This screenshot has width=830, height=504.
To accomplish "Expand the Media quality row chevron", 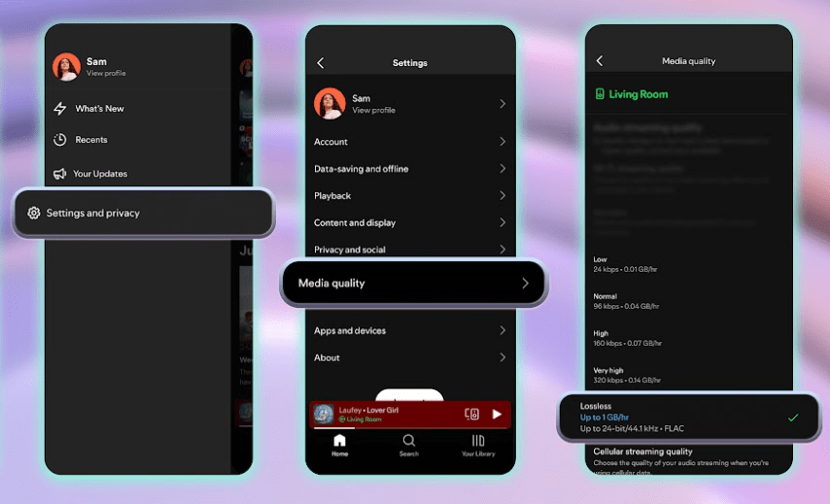I will click(x=525, y=284).
